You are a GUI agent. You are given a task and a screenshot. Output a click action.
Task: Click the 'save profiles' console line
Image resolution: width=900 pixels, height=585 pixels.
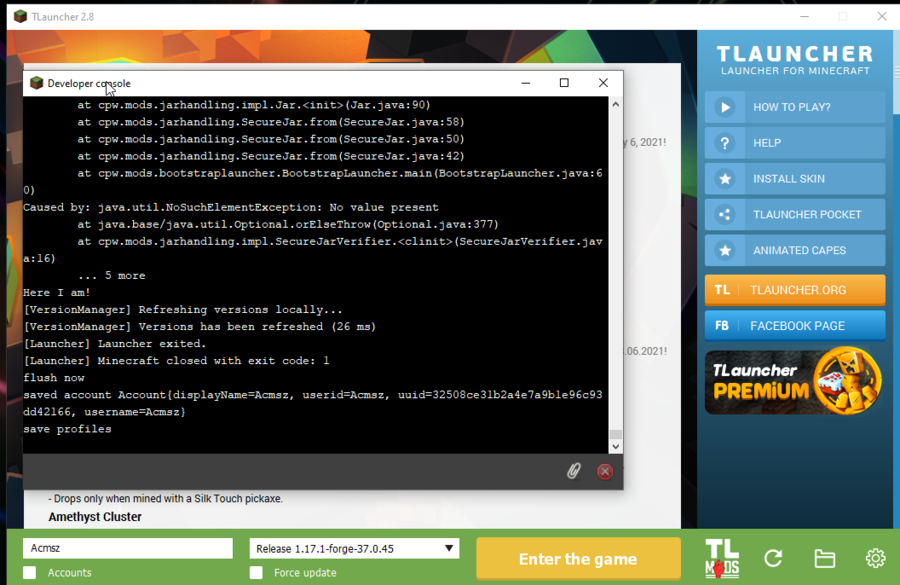point(67,429)
